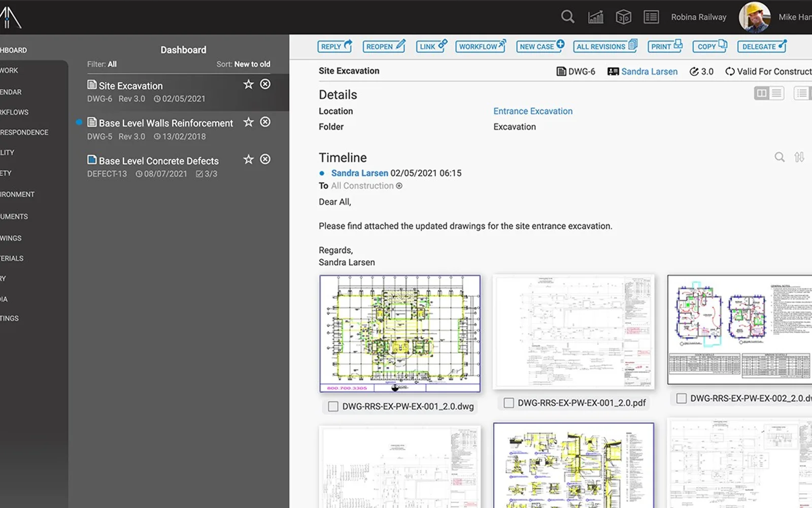Open the 3D model viewer icon

coord(623,17)
